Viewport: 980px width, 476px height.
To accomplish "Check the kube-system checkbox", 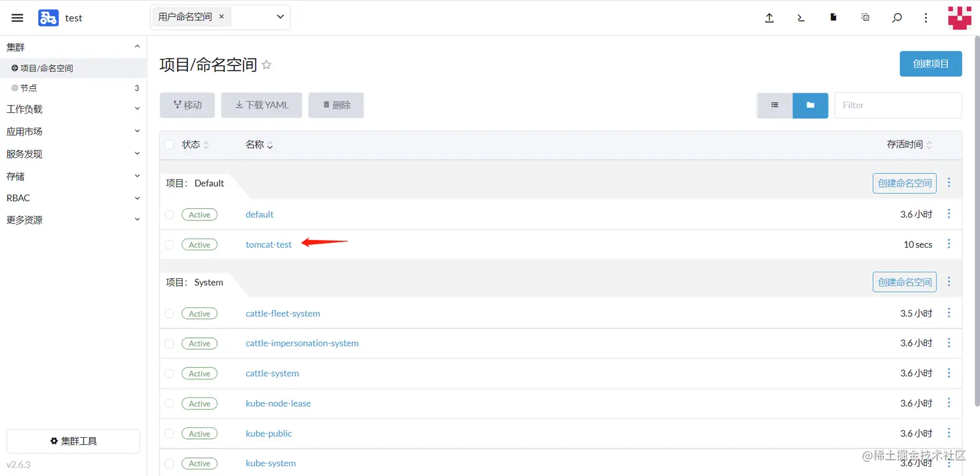I will point(169,464).
